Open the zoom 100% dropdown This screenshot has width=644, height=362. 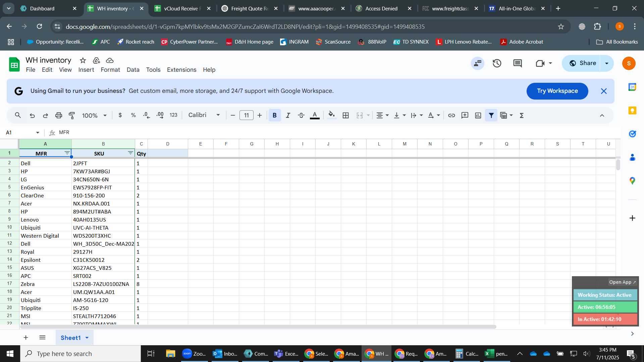94,115
